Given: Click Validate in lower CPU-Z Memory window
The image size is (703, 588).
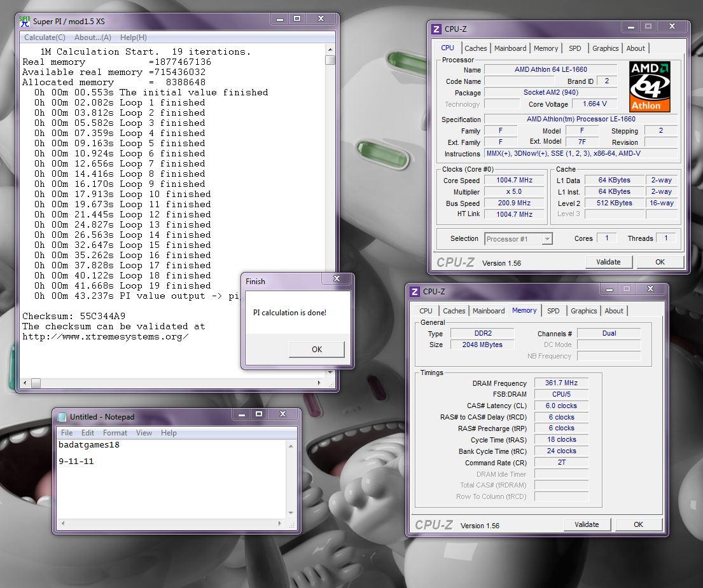Looking at the screenshot, I should pos(587,524).
